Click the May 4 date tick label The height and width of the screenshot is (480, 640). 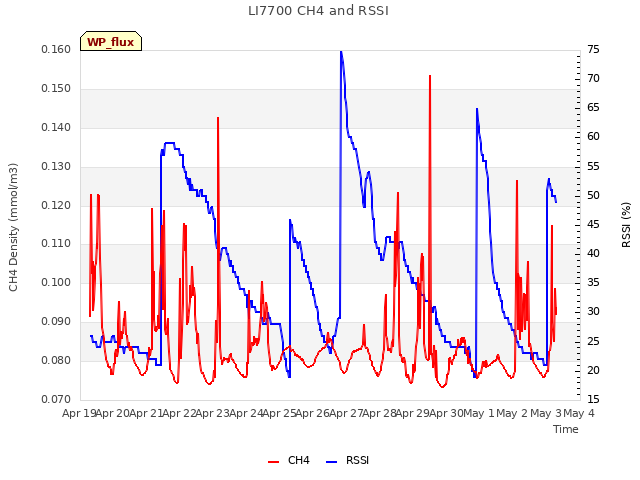coord(579,413)
